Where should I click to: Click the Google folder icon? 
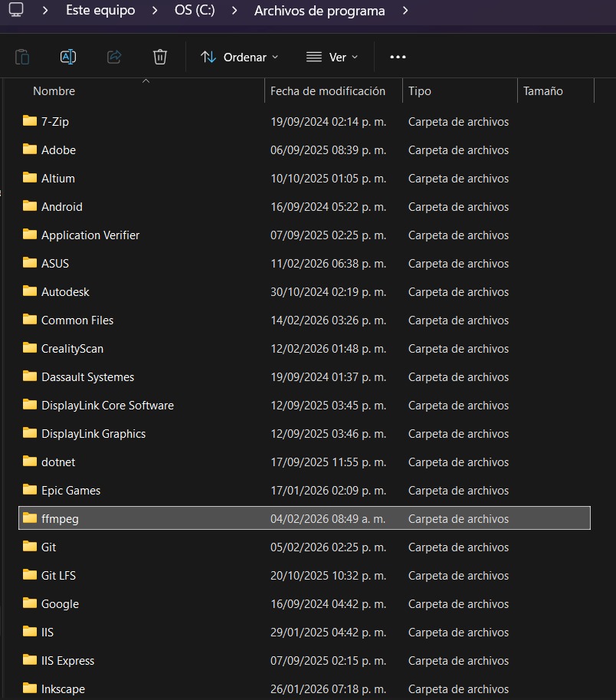[28, 603]
